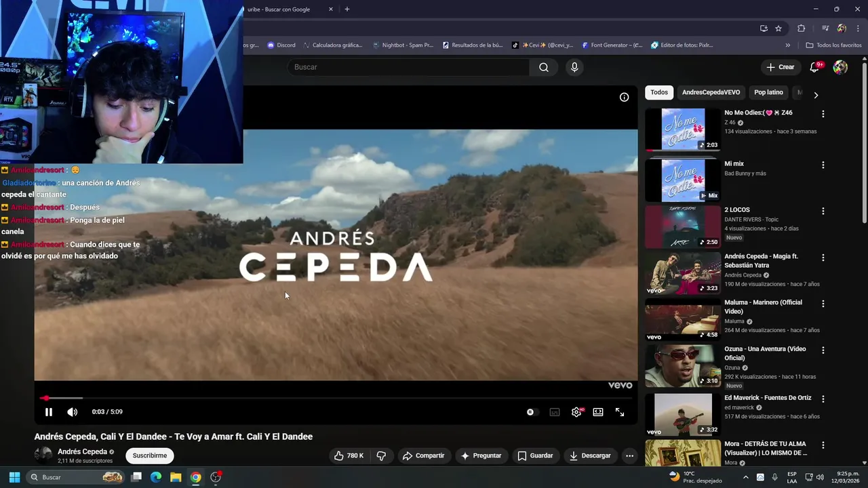Screen dimensions: 868x488
Task: Open the Todos los favoritos folder
Action: click(833, 45)
